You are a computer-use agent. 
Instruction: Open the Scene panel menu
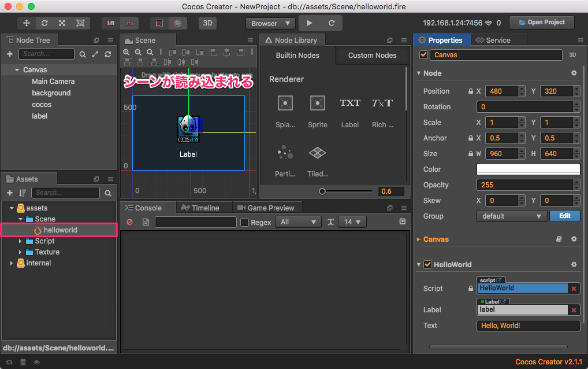250,40
